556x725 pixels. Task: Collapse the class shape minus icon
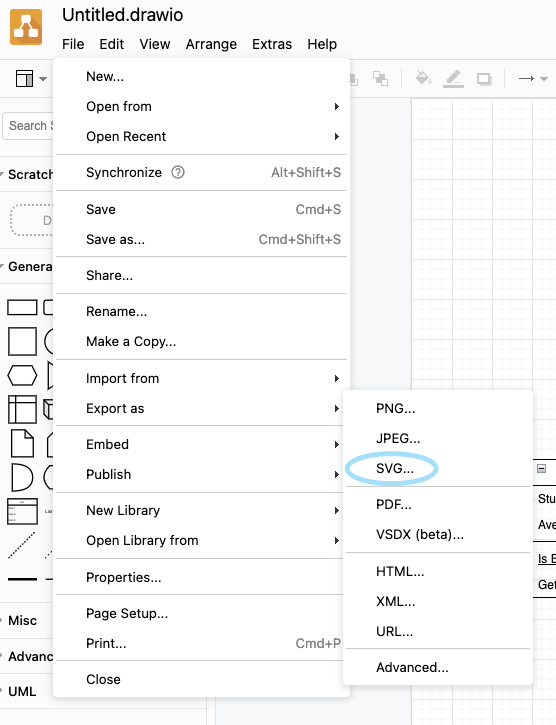(x=541, y=468)
